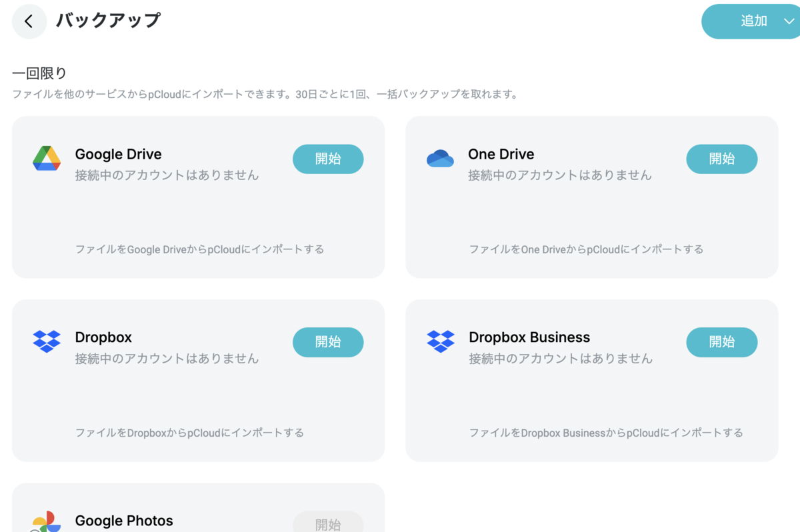Screen dimensions: 800x532
Task: Click the Google Drive logo icon
Action: (x=47, y=159)
